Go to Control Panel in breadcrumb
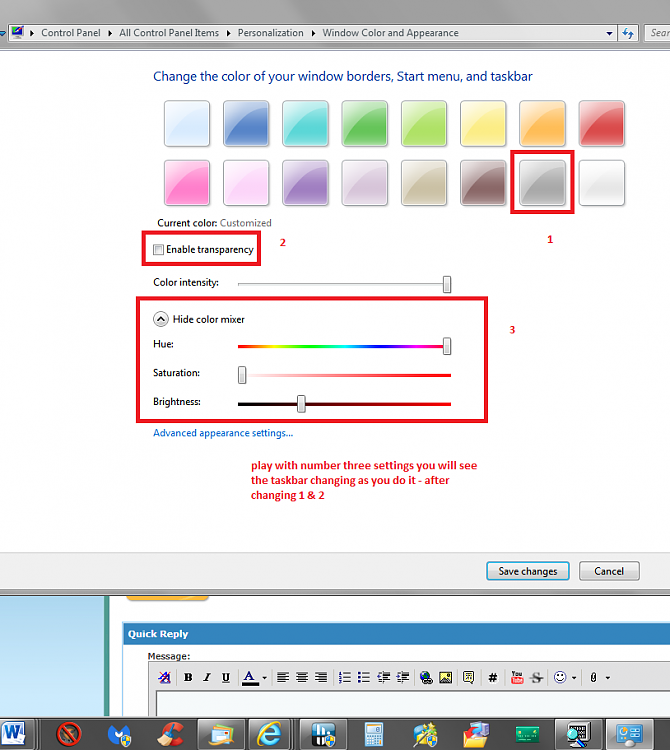The width and height of the screenshot is (670, 750). (x=71, y=33)
